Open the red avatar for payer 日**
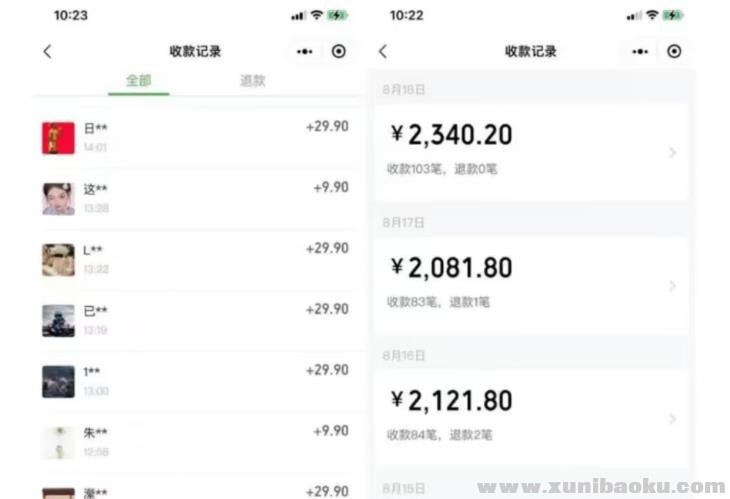This screenshot has width=730, height=499. click(58, 138)
